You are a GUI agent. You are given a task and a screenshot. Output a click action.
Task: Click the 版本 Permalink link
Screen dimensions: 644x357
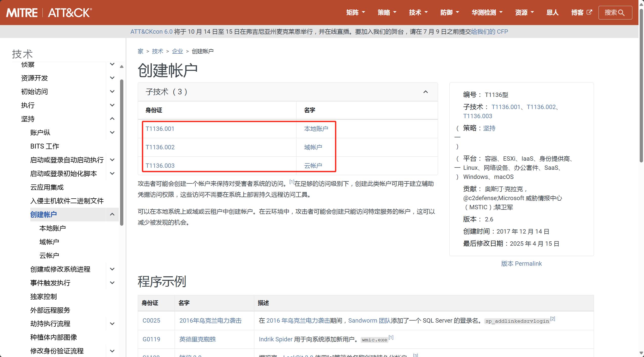(x=521, y=264)
